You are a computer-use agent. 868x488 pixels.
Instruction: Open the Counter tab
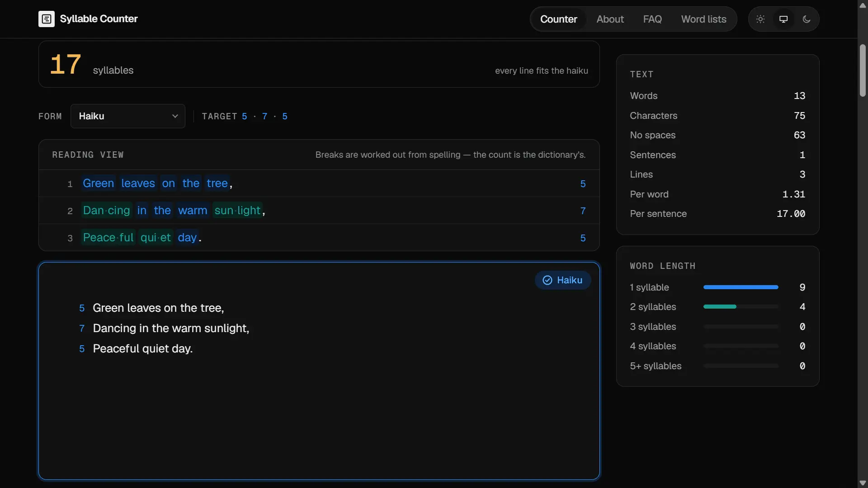point(558,19)
